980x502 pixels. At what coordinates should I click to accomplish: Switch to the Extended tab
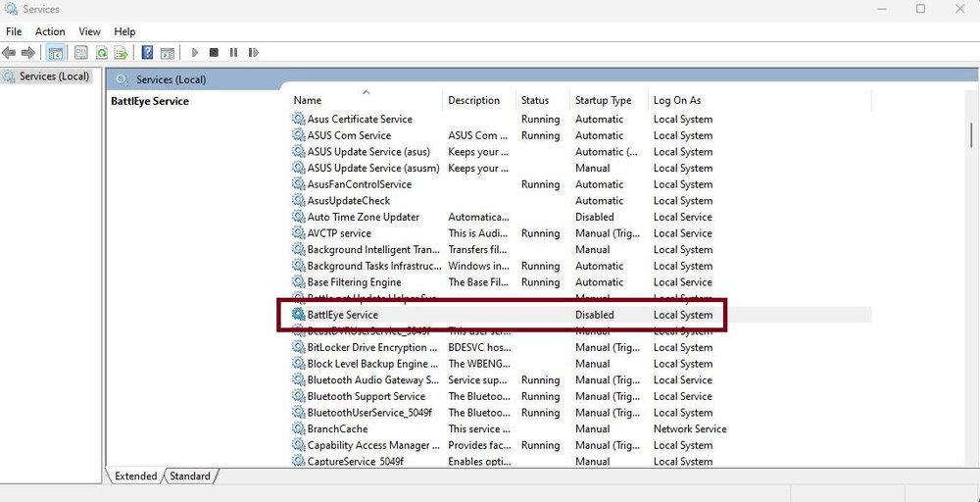tap(135, 476)
